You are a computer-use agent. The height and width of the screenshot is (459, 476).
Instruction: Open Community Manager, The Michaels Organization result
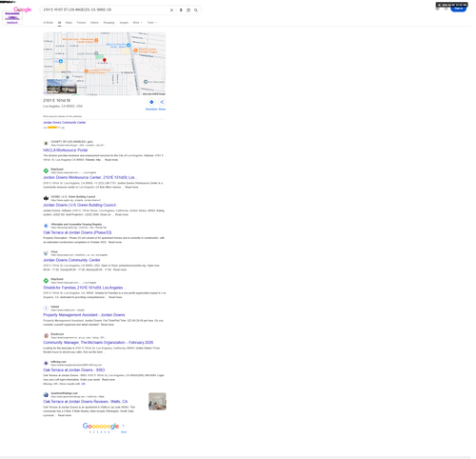tap(98, 343)
